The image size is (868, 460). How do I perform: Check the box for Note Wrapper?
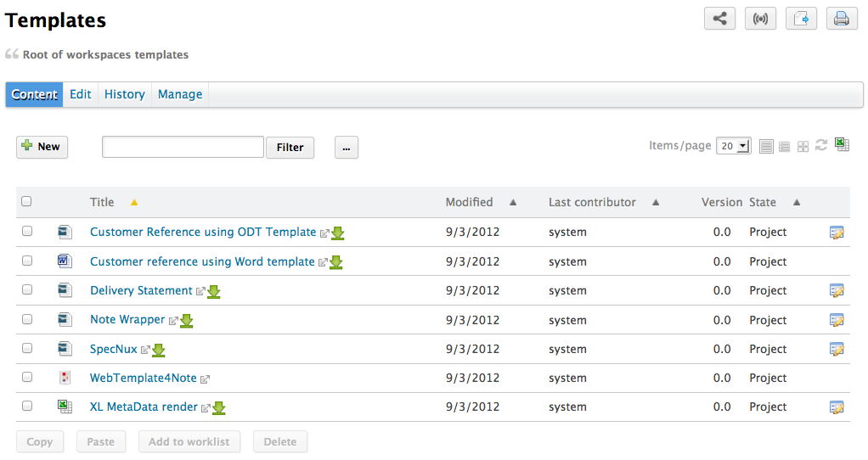[x=27, y=319]
